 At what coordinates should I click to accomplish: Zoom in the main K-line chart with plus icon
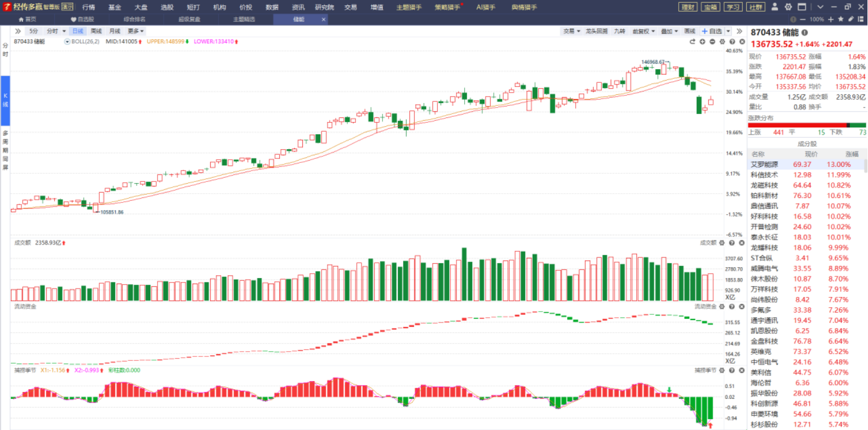(x=702, y=42)
